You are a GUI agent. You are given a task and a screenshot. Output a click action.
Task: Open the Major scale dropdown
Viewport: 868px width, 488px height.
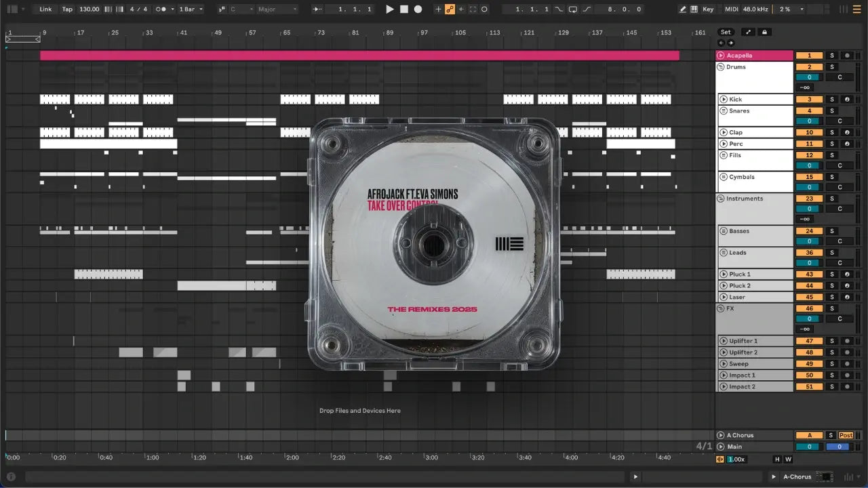[x=277, y=9]
